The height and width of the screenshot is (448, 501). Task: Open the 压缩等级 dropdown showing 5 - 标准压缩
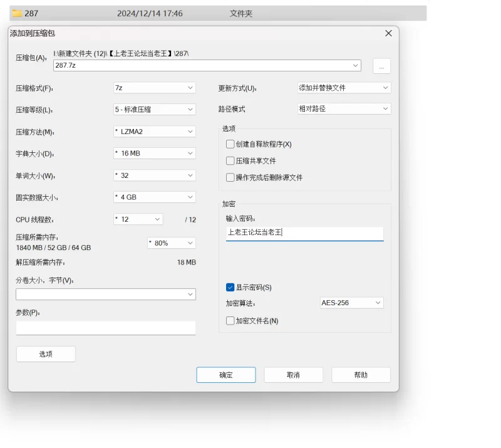pyautogui.click(x=155, y=110)
